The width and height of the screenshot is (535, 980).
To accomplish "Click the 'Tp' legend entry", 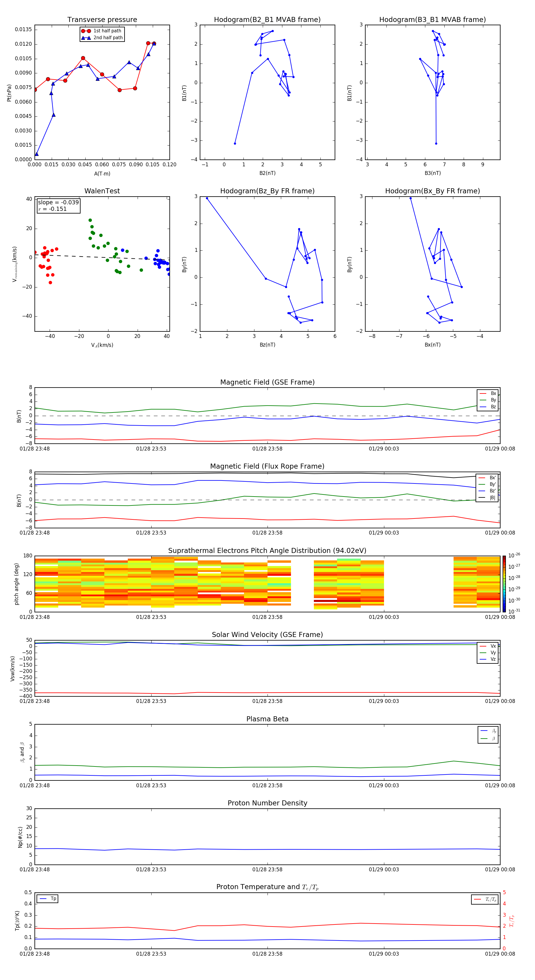I will (48, 899).
